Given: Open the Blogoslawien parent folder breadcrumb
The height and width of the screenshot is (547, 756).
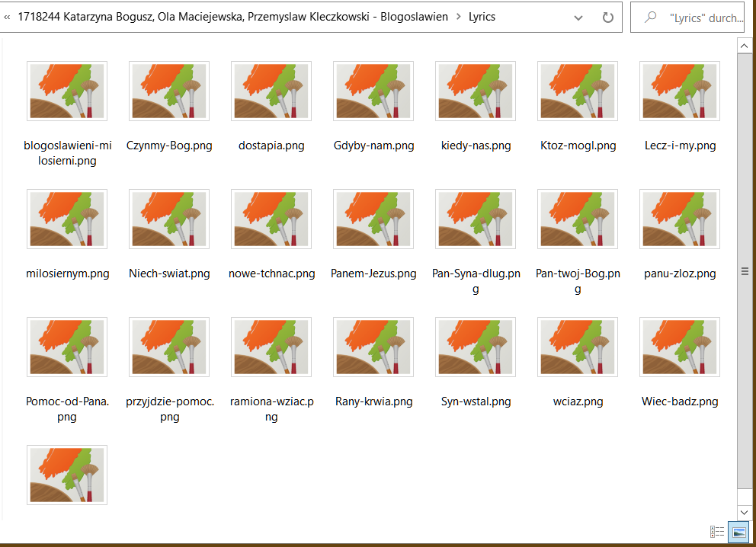Looking at the screenshot, I should tap(232, 17).
